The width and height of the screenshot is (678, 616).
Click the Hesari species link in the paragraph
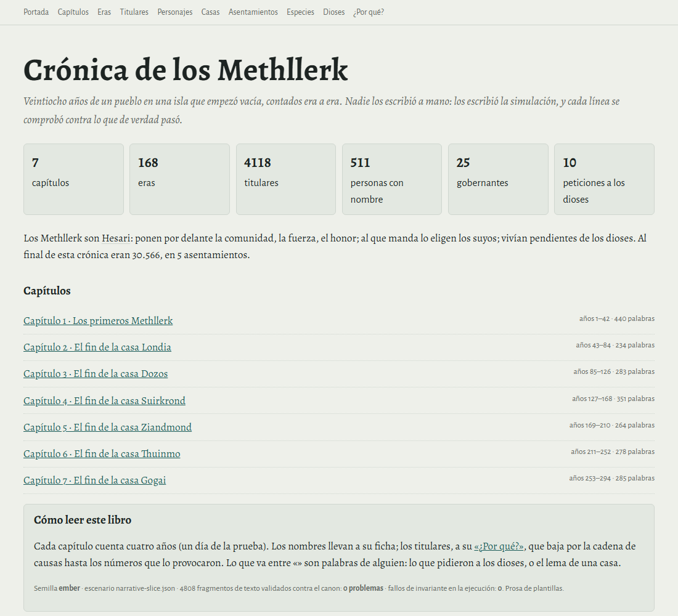pyautogui.click(x=116, y=238)
